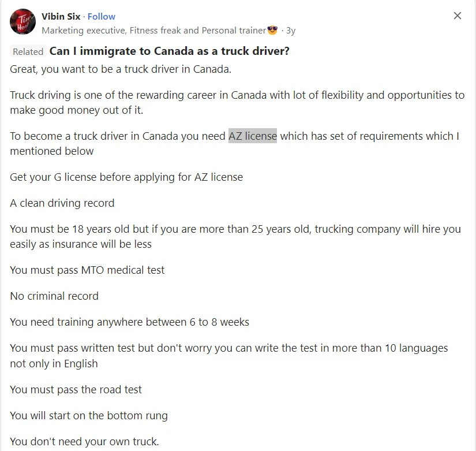Click the MTO medical test line
The width and height of the screenshot is (476, 451).
pos(87,270)
